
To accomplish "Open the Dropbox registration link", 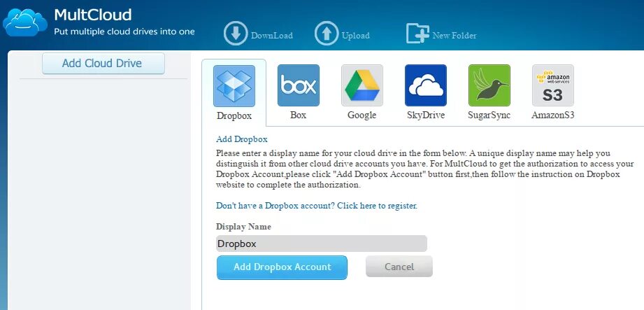I will tap(317, 206).
